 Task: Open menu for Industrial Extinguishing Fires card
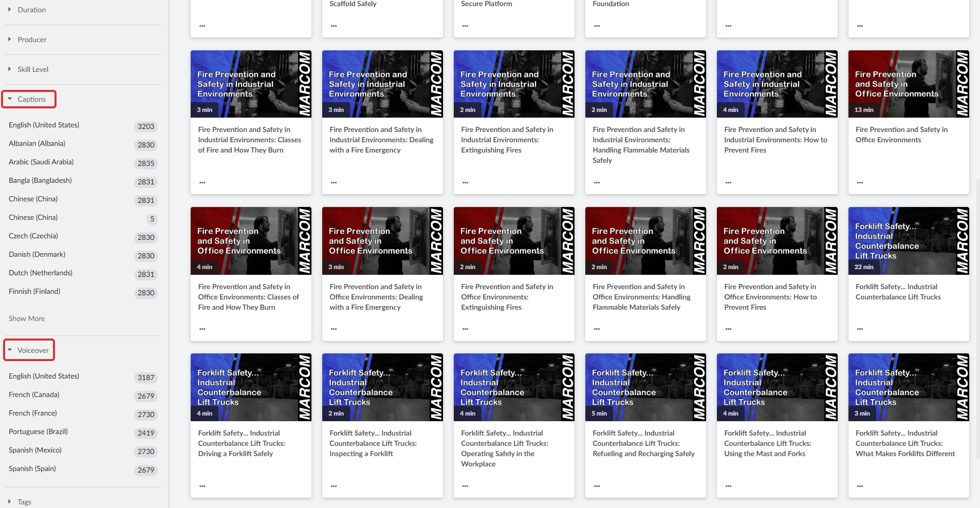coord(466,182)
